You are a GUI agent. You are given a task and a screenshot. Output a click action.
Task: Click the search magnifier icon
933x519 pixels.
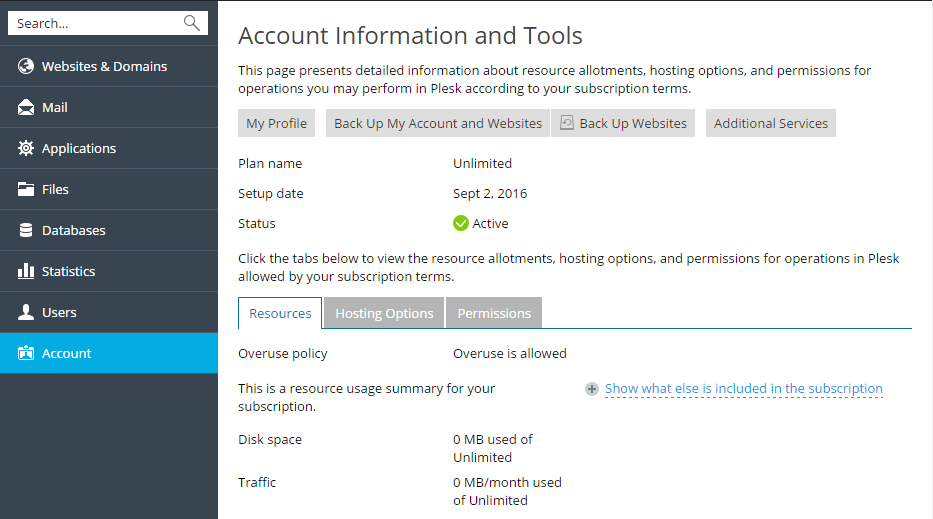(x=192, y=23)
